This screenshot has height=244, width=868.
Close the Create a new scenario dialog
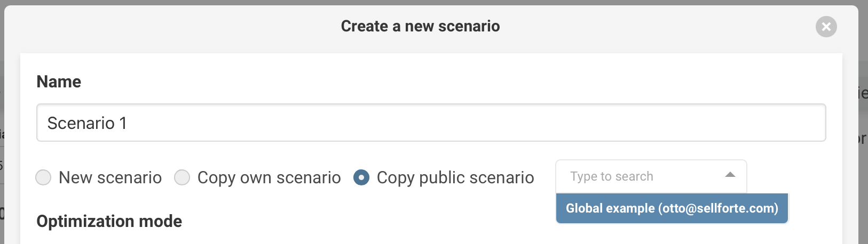pos(826,27)
